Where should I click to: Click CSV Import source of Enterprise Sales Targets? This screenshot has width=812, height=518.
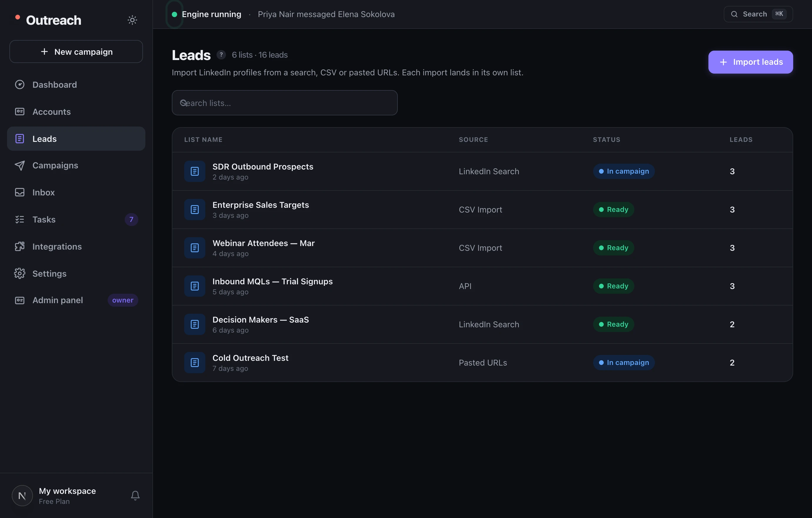pos(480,210)
